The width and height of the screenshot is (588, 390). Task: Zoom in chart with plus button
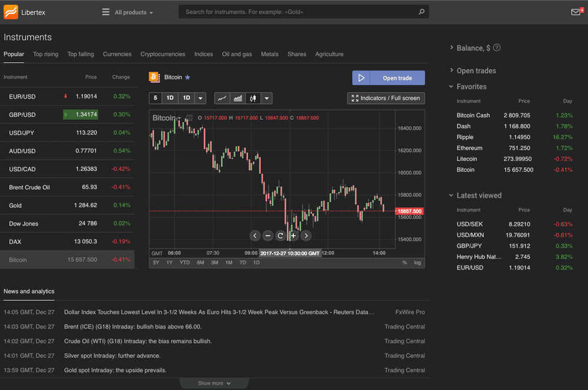pyautogui.click(x=293, y=236)
